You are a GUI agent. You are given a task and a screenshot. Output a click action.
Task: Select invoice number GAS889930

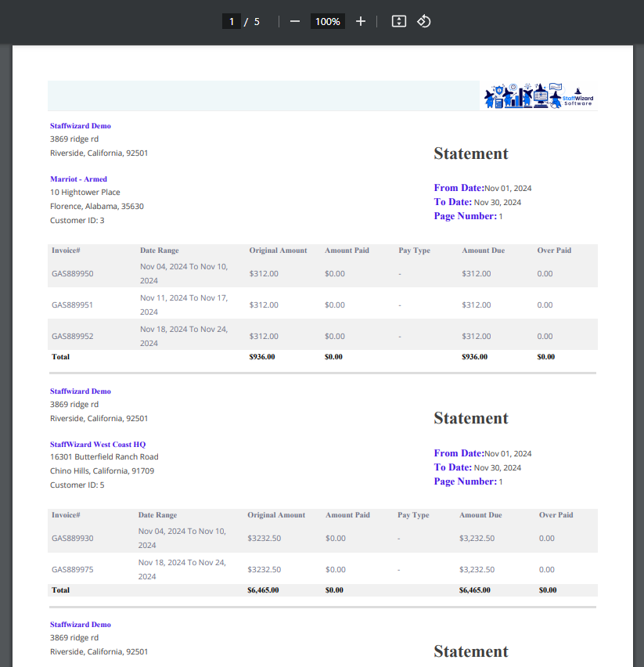(73, 539)
